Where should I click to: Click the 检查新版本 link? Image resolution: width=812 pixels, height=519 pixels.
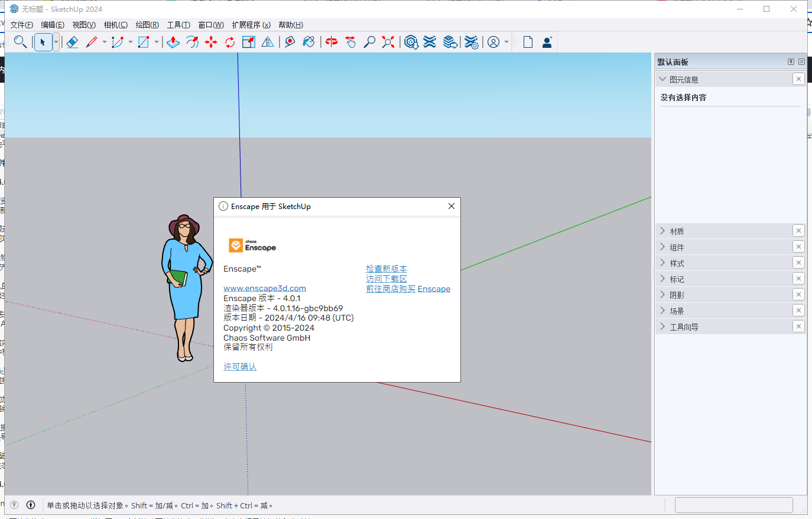[386, 269]
